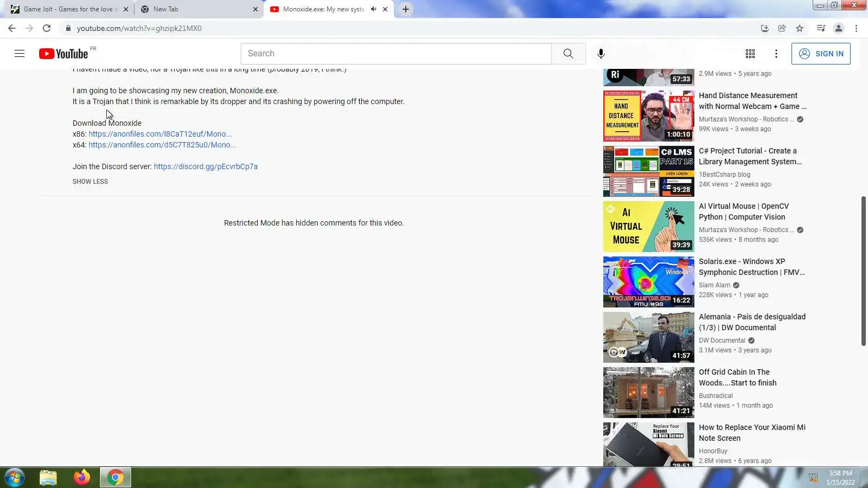Click the search magnifier button
Image resolution: width=868 pixels, height=488 pixels.
[568, 53]
